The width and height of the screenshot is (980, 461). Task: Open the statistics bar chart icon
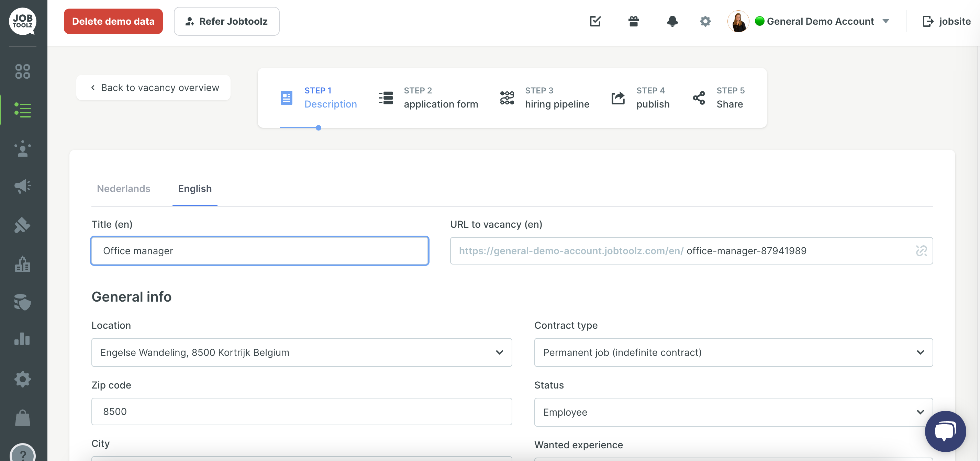click(x=22, y=338)
